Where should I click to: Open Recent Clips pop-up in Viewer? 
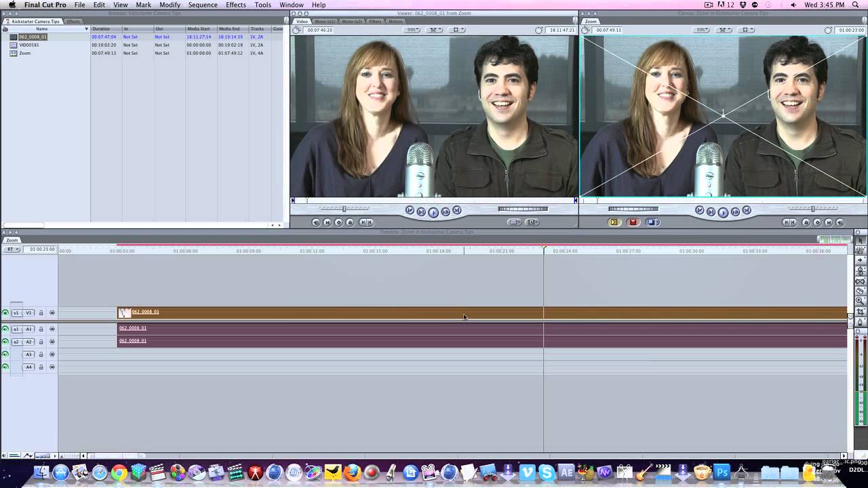pos(515,222)
